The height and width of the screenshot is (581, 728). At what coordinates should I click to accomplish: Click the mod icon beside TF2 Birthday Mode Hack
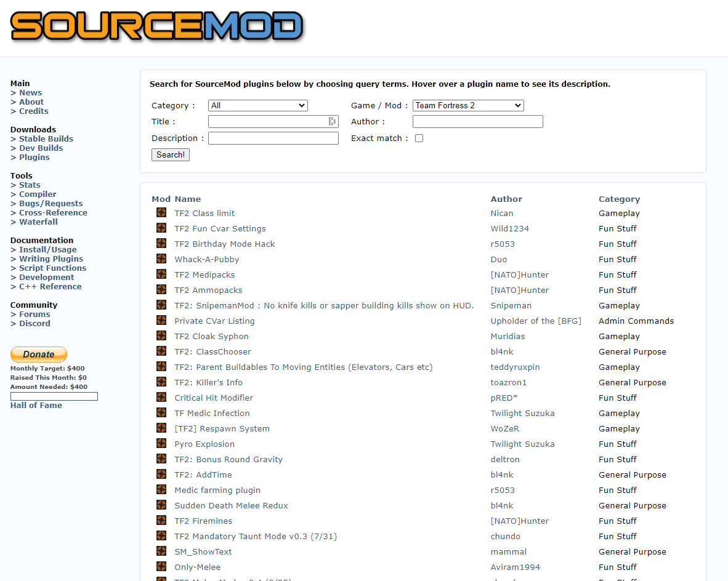161,243
